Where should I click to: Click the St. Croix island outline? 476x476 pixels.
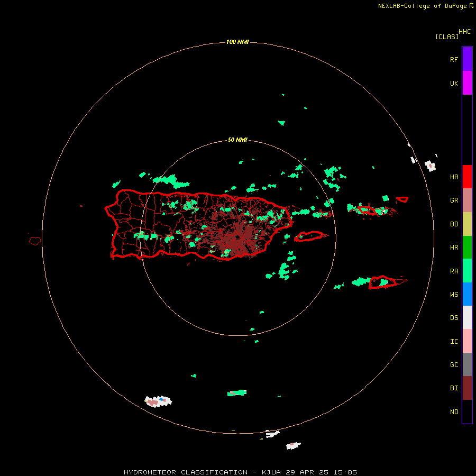(383, 282)
